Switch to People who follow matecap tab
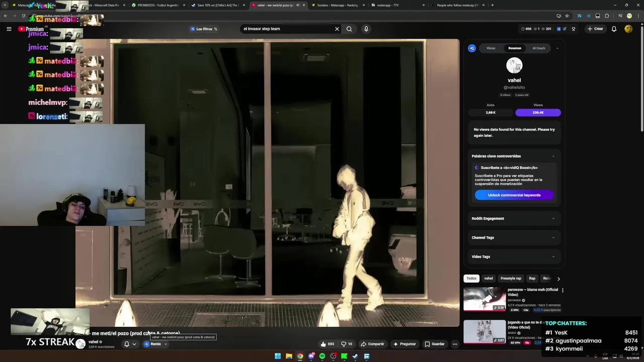 (x=457, y=5)
